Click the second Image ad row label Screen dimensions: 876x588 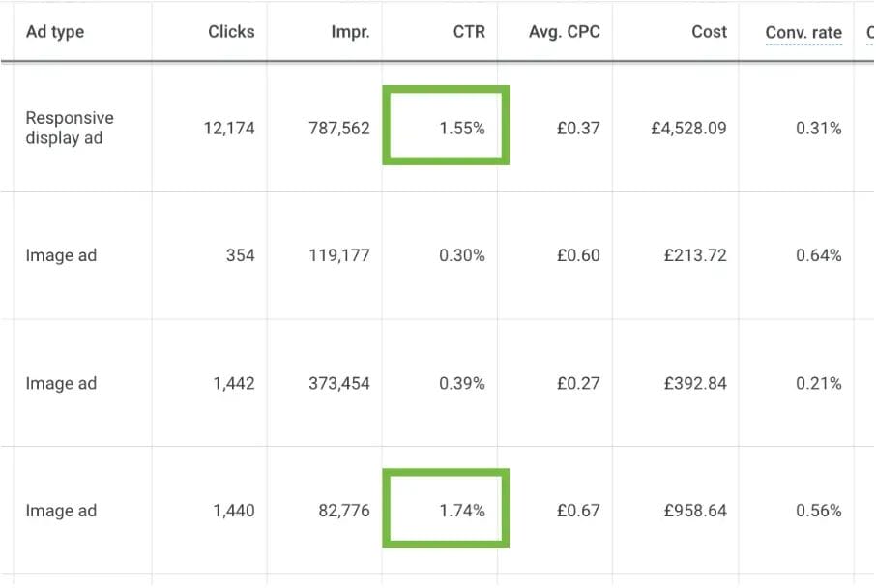point(61,383)
